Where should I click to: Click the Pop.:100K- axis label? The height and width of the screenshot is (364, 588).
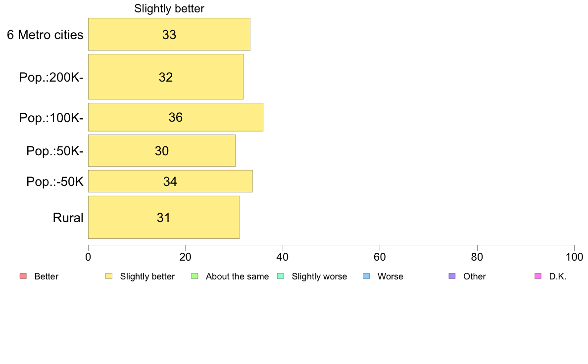(51, 118)
